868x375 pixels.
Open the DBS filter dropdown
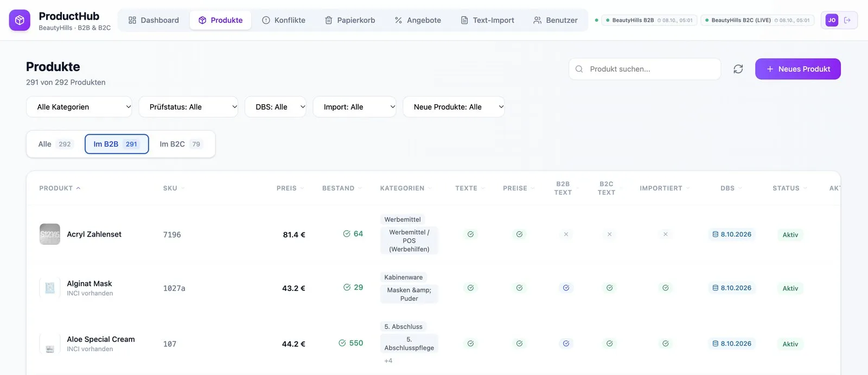(276, 107)
